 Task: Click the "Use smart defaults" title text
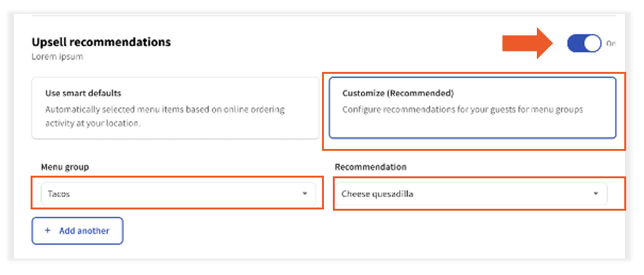pos(83,93)
